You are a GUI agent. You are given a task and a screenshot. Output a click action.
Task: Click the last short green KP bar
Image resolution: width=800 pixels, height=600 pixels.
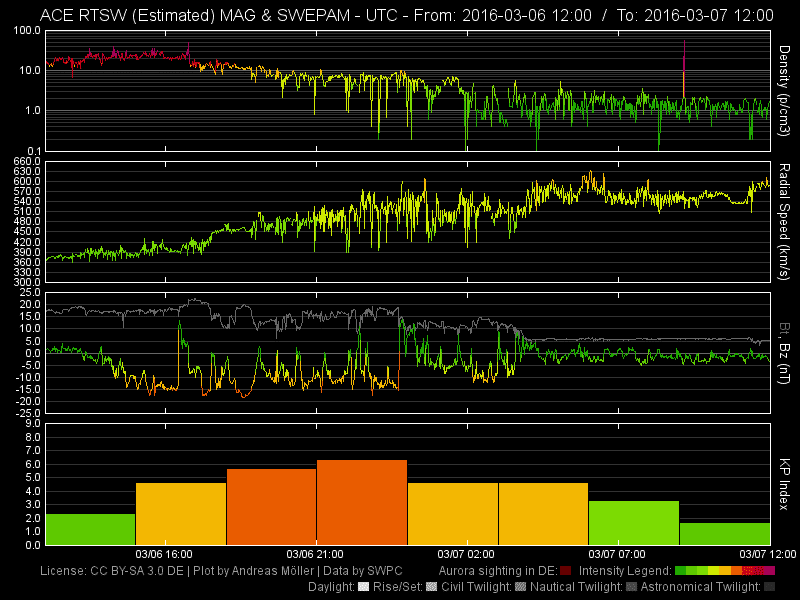pos(724,534)
